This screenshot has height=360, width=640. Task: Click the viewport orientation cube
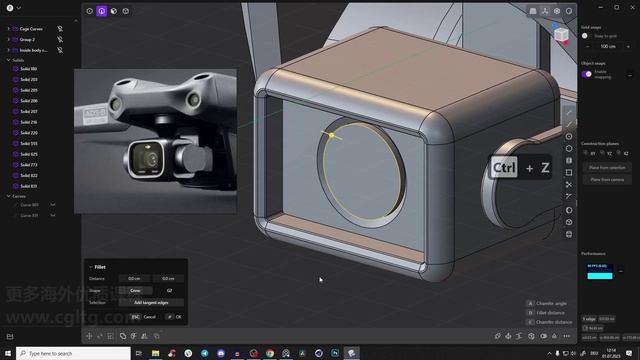[562, 34]
